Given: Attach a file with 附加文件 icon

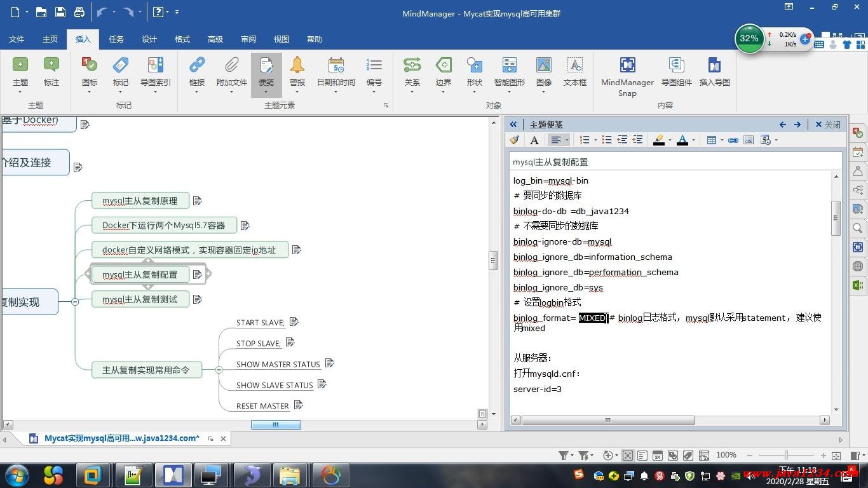Looking at the screenshot, I should 232,65.
